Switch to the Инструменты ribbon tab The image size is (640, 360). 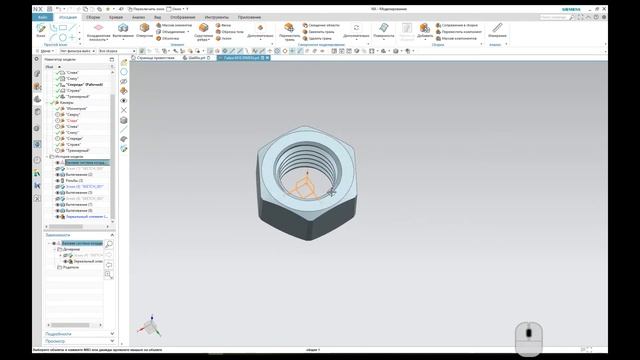click(217, 17)
